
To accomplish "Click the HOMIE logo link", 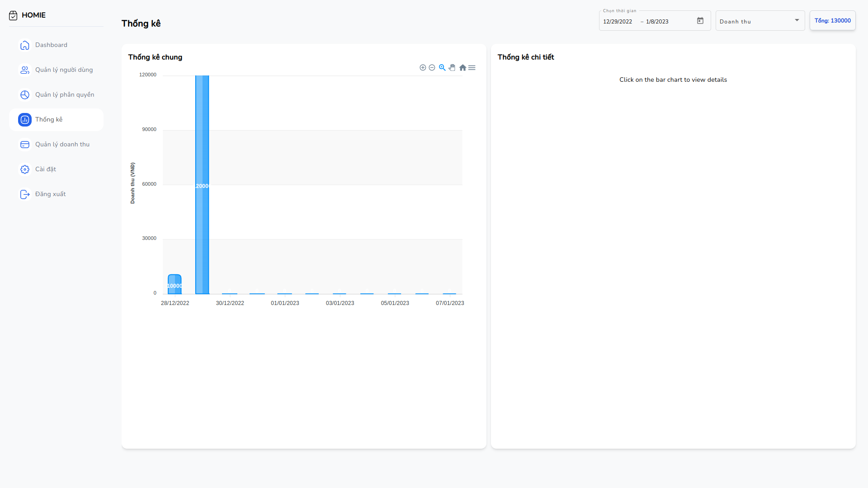I will [x=28, y=15].
